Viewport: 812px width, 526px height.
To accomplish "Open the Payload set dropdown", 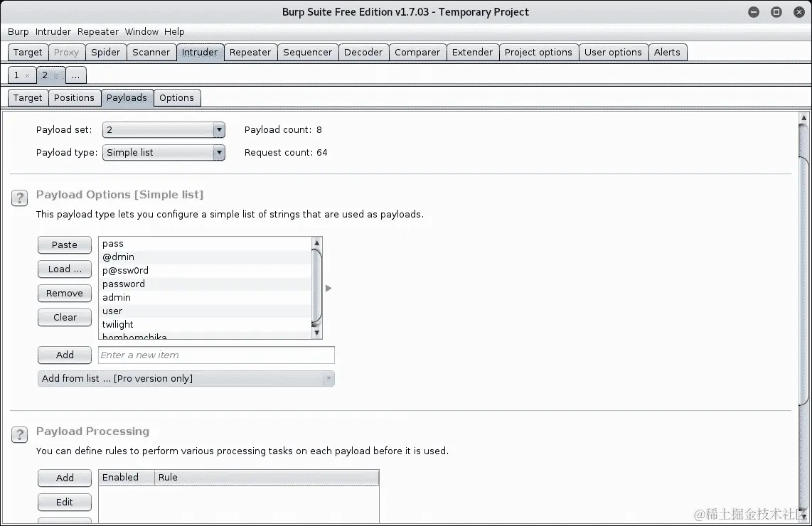I will pos(164,130).
